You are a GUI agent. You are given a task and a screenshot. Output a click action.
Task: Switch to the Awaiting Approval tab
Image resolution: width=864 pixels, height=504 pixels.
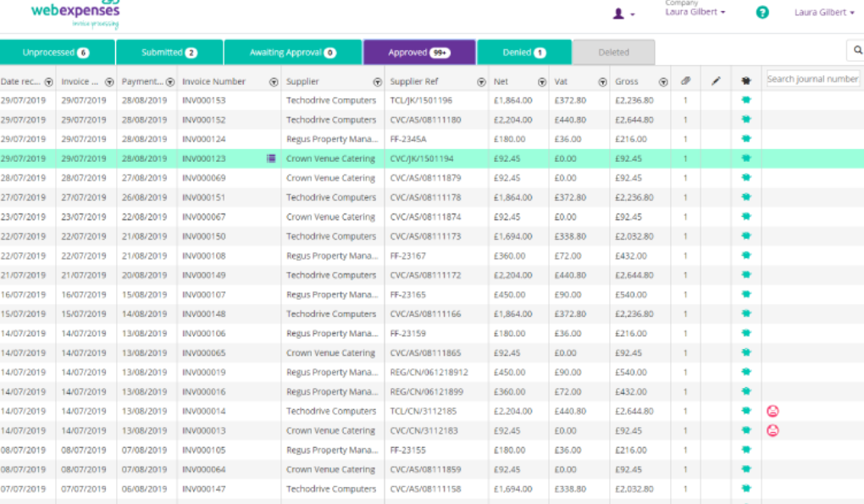tap(293, 53)
